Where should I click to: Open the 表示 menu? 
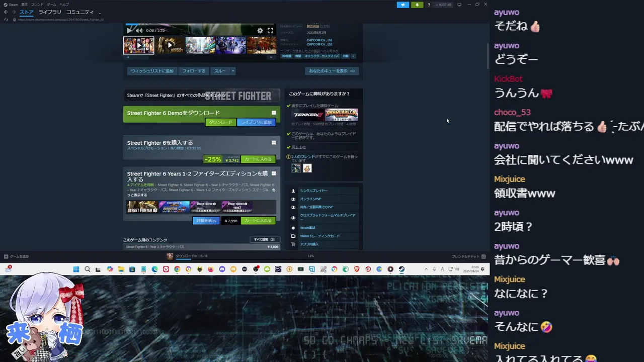(24, 5)
